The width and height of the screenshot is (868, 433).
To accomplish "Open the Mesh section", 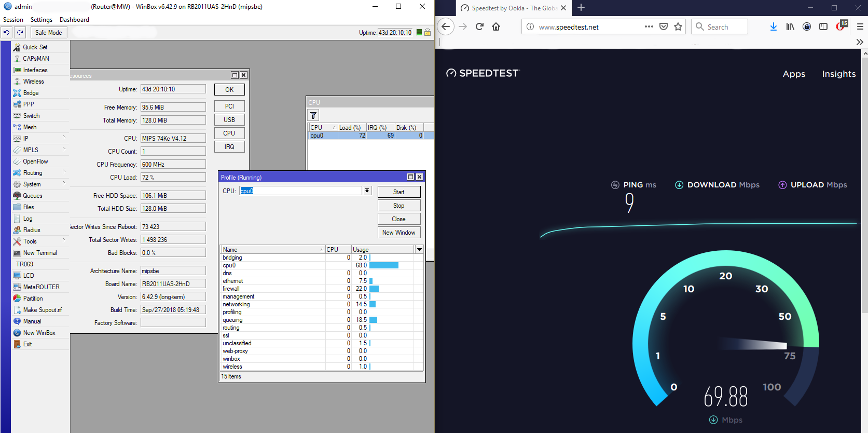I will (x=30, y=127).
